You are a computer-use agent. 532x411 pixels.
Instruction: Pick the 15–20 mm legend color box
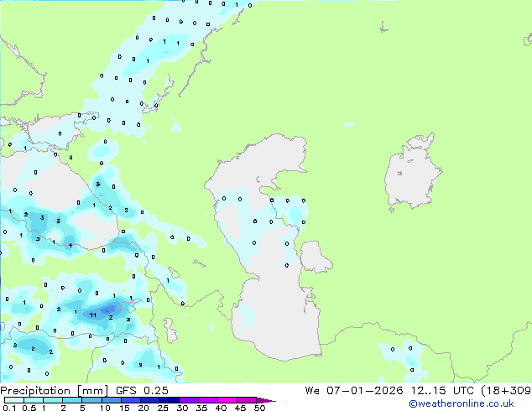(x=130, y=400)
